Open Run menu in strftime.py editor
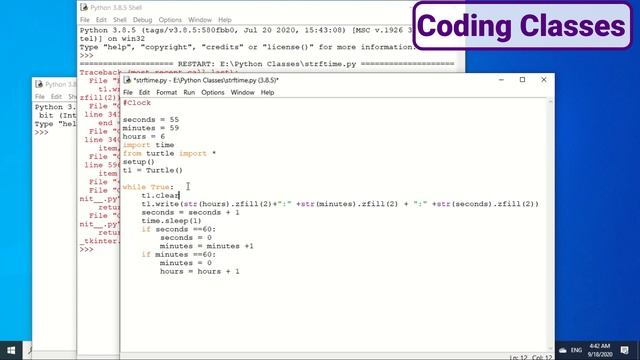 coord(189,93)
